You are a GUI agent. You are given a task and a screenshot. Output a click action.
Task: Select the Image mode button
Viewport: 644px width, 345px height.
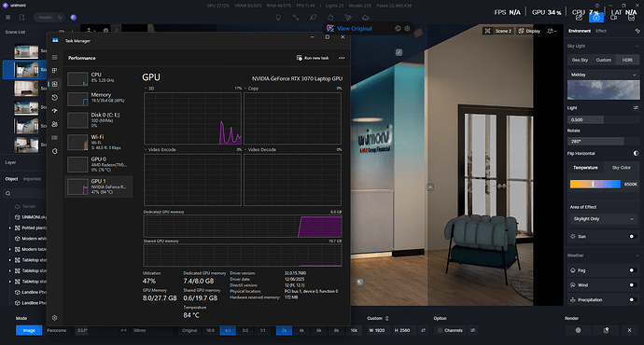click(x=29, y=330)
